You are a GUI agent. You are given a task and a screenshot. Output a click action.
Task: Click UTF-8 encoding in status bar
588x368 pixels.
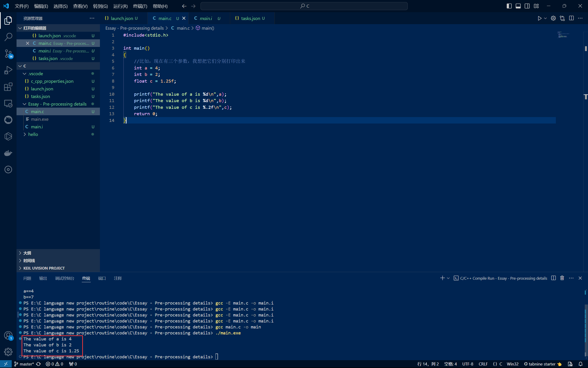click(x=468, y=364)
